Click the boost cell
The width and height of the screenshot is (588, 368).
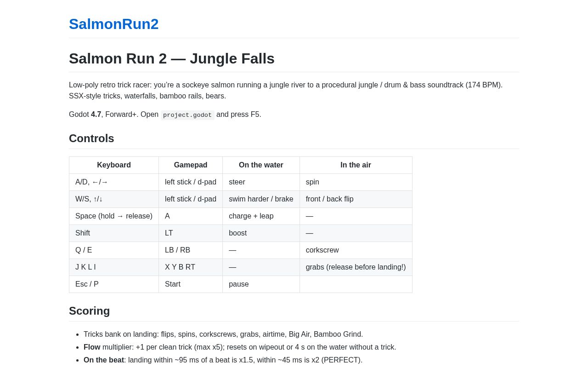click(x=261, y=233)
